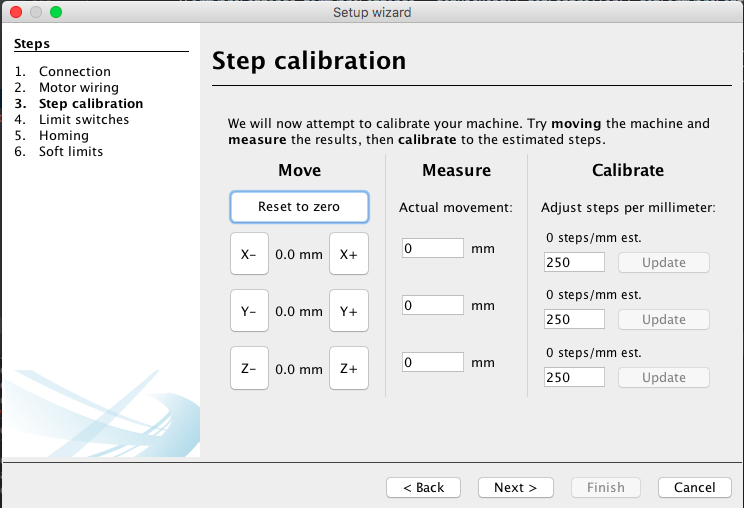The image size is (744, 508).
Task: Lower Z axis with Z- button
Action: point(249,368)
